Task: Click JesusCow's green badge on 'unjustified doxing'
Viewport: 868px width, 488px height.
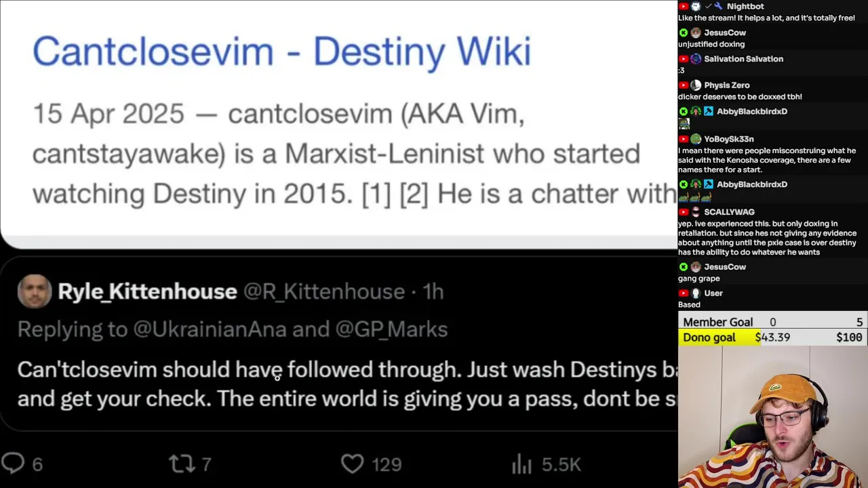Action: click(x=684, y=33)
